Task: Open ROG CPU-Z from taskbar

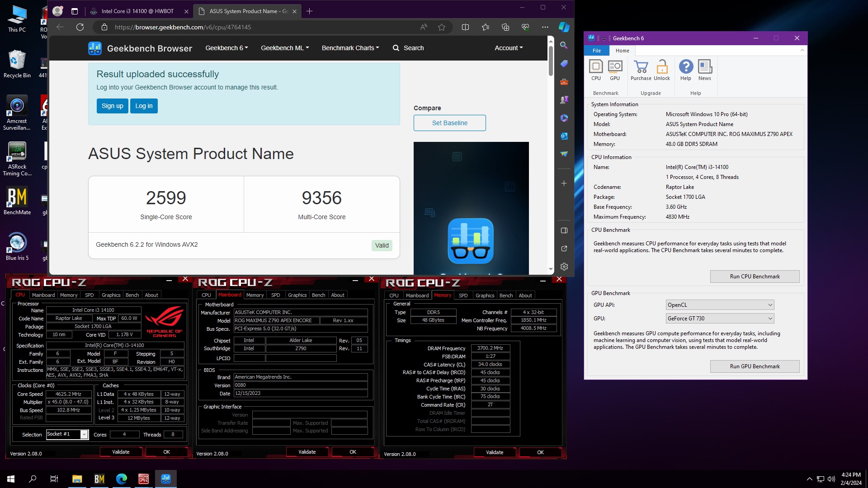Action: [x=144, y=479]
